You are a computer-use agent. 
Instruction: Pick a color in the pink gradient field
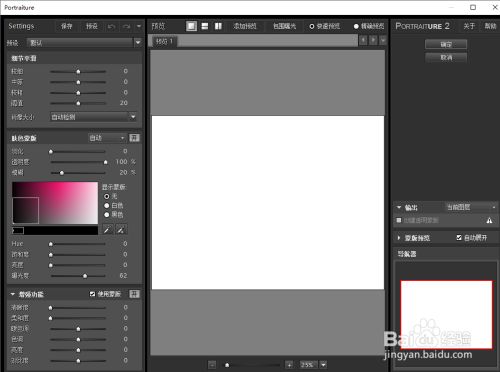[55, 203]
